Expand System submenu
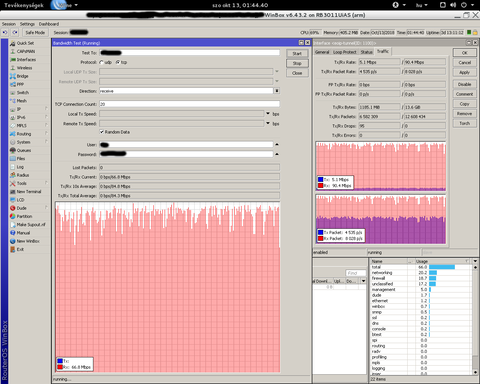Image resolution: width=480 pixels, height=384 pixels. [x=46, y=142]
